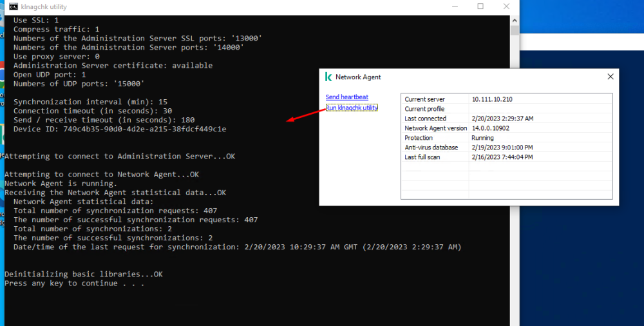The image size is (644, 326).
Task: Open the Run klnagchk utility link
Action: [x=352, y=108]
